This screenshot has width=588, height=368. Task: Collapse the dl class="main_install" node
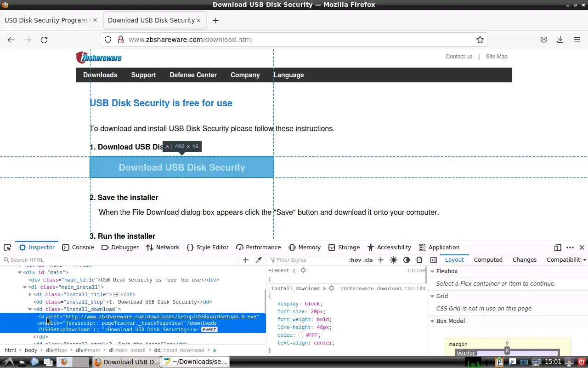click(25, 287)
